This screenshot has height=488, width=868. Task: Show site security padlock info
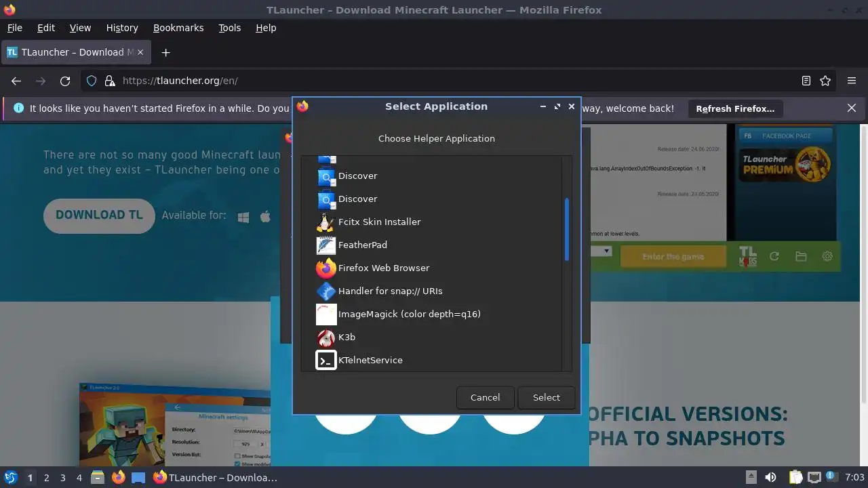[110, 81]
